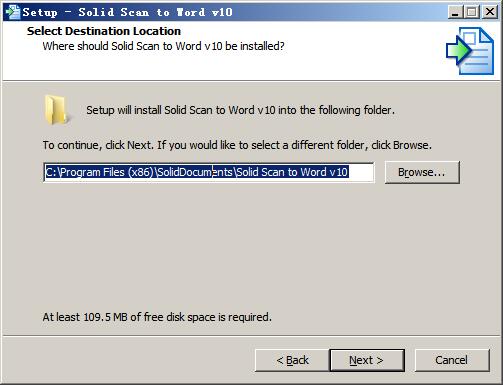Minimize the Setup window

pos(455,12)
